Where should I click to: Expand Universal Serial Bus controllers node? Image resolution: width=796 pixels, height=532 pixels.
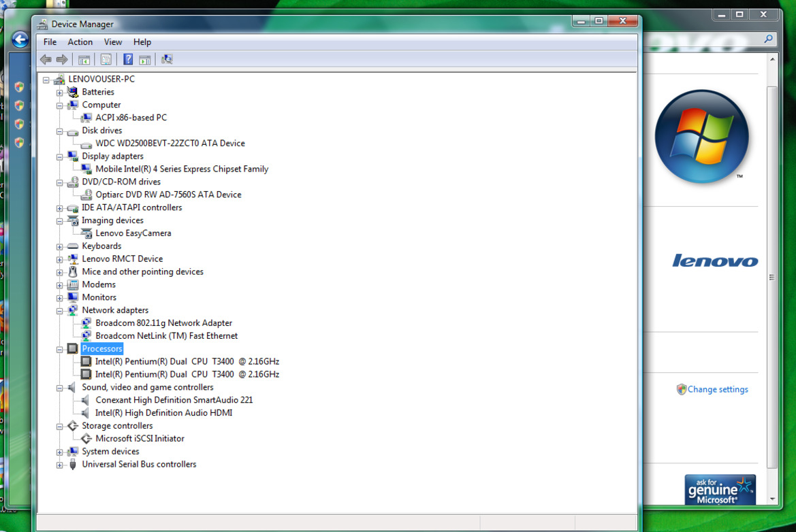pyautogui.click(x=59, y=465)
